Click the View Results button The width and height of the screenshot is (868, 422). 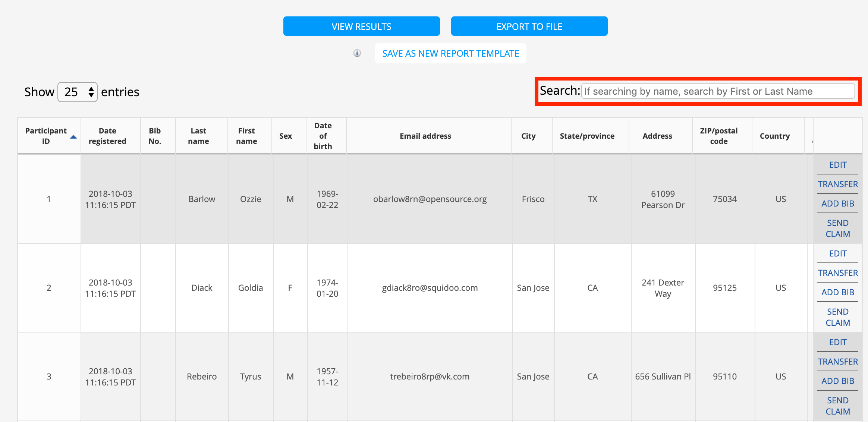click(x=361, y=26)
